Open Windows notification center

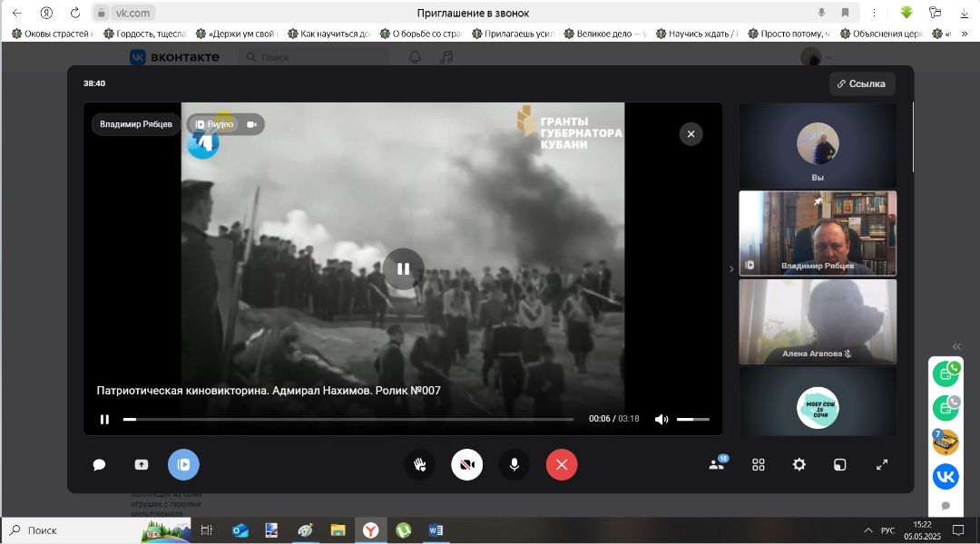click(x=958, y=530)
